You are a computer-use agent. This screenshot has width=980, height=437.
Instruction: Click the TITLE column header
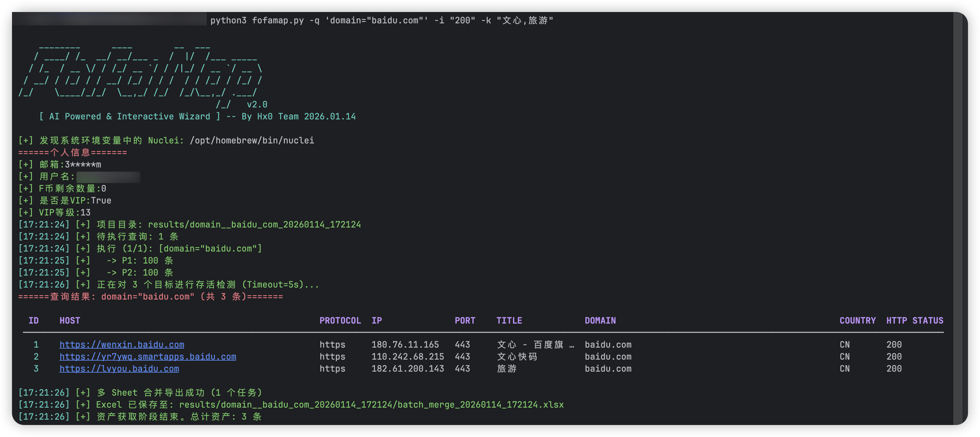(509, 321)
